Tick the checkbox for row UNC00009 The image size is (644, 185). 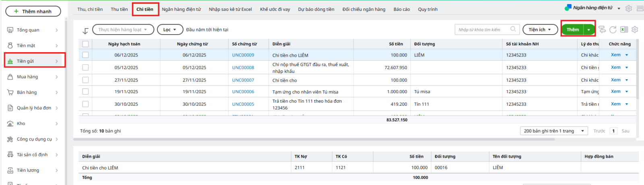85,55
